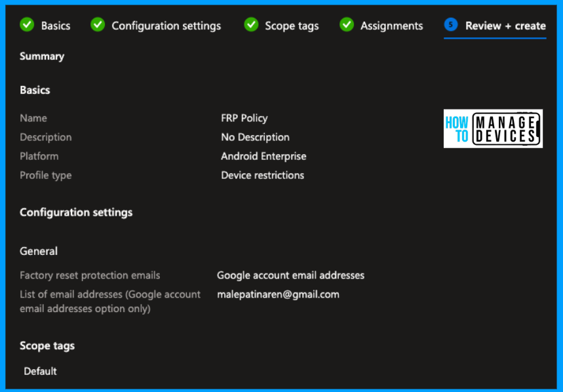Click the green checkmark beside Assignments
Screen dimensions: 563x392
point(347,25)
